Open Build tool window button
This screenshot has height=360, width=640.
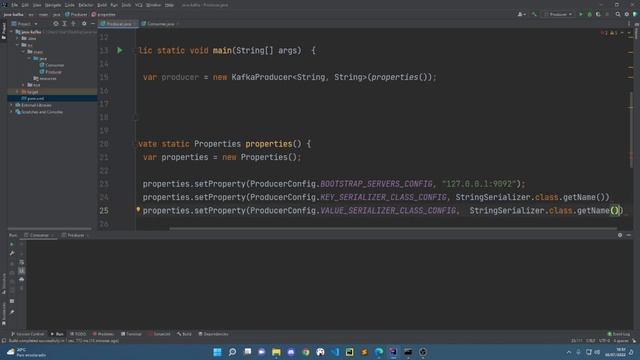[184, 334]
